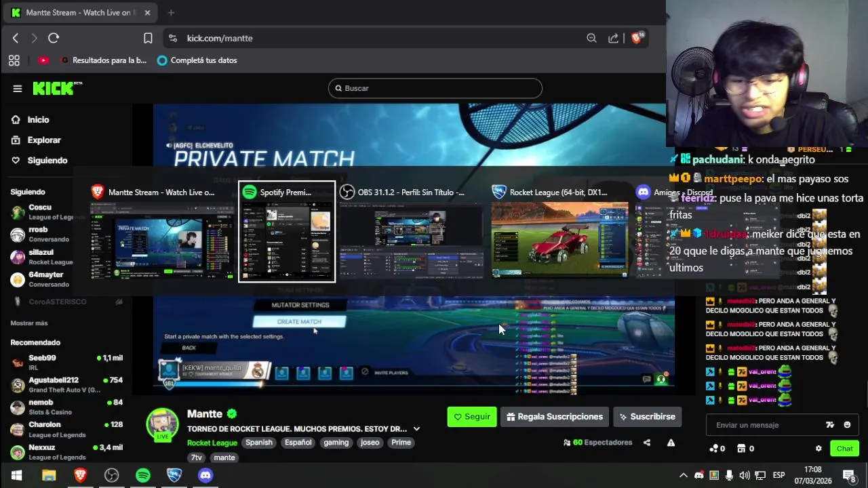
Task: Open Rocket League from the taskbar
Action: click(174, 475)
